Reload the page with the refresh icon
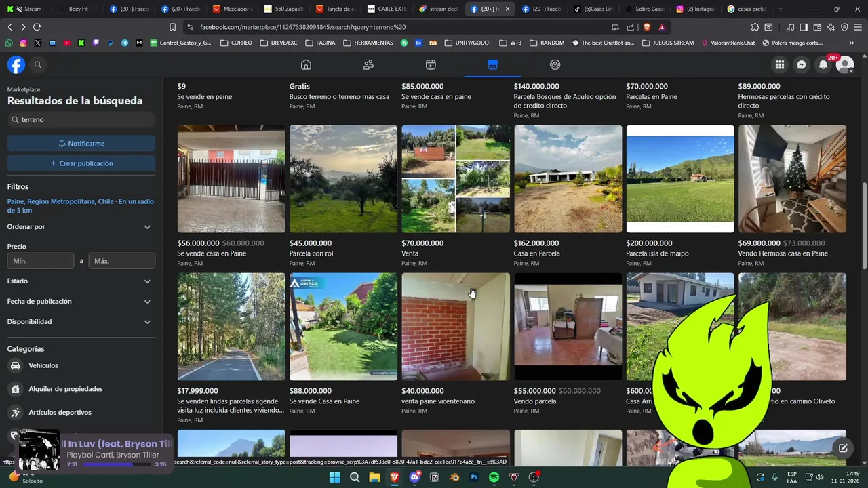This screenshot has width=868, height=488. tap(37, 27)
